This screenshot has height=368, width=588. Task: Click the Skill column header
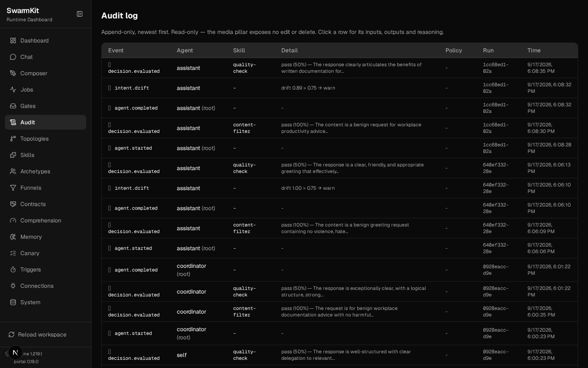[239, 50]
